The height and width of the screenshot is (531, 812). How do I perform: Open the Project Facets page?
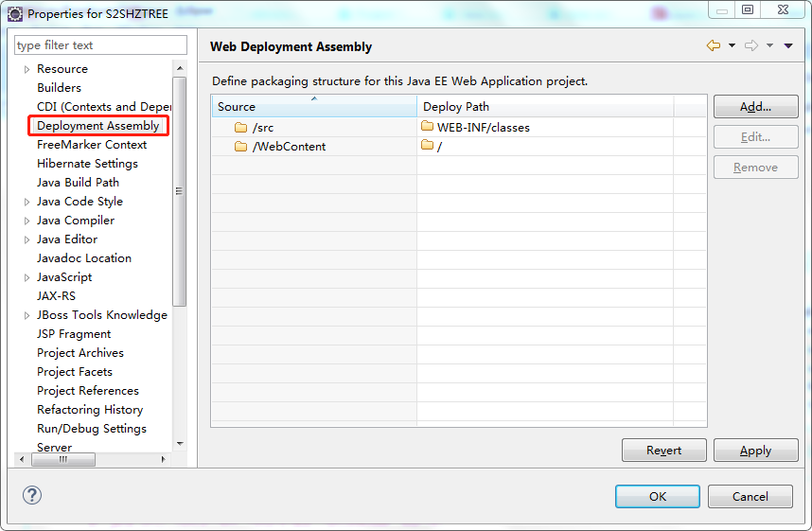coord(75,372)
